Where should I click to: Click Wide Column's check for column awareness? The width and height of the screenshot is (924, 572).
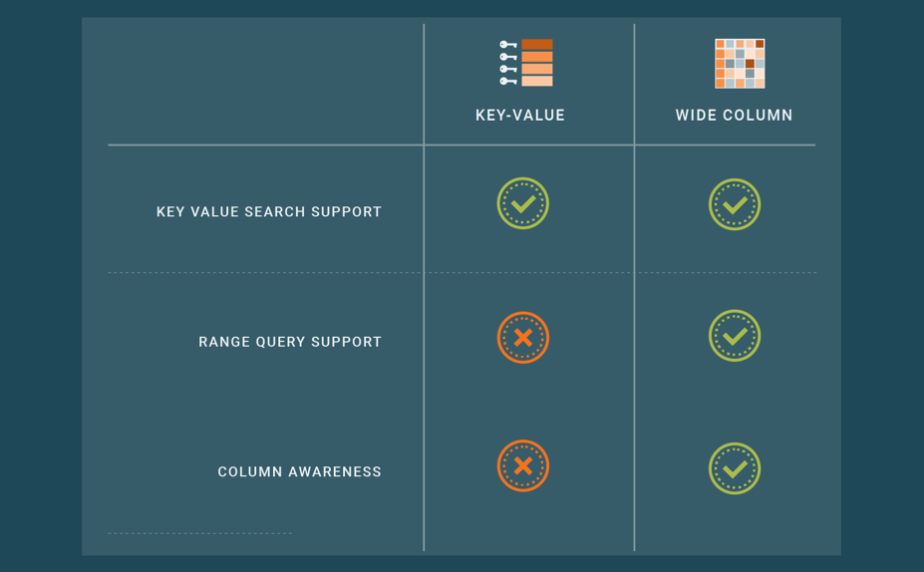[x=735, y=468]
